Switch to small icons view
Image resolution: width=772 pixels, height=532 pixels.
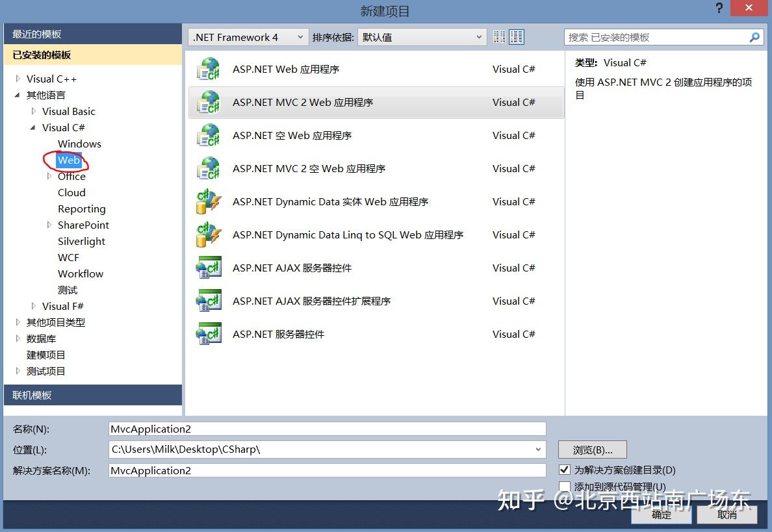coord(499,37)
